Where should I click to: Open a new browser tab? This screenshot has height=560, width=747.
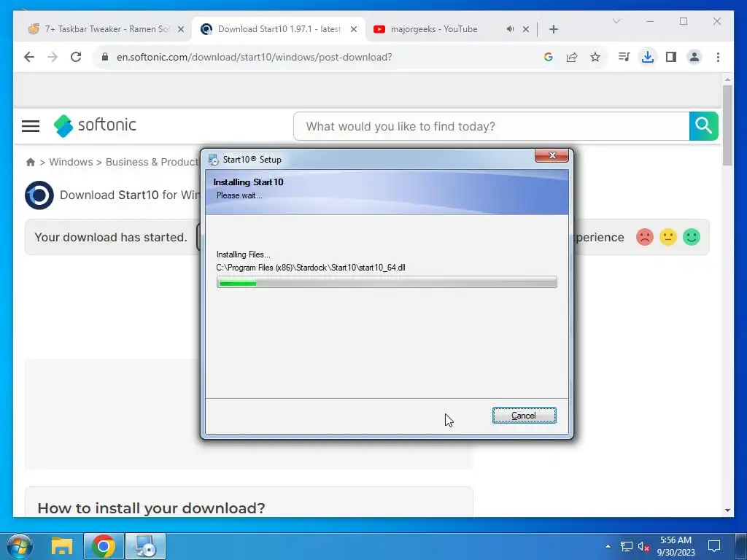point(554,29)
